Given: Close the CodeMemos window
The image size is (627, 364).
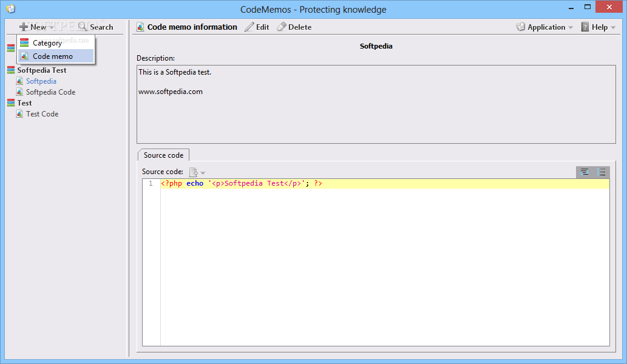Looking at the screenshot, I should (x=609, y=7).
